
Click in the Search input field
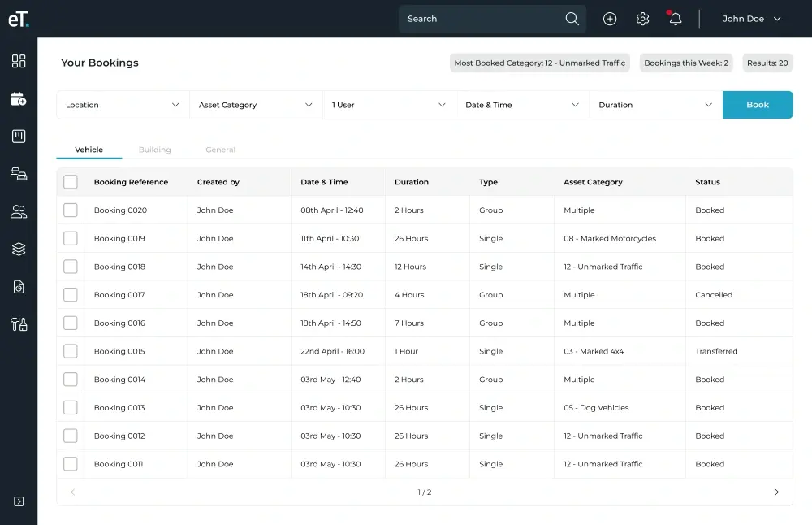[483, 19]
